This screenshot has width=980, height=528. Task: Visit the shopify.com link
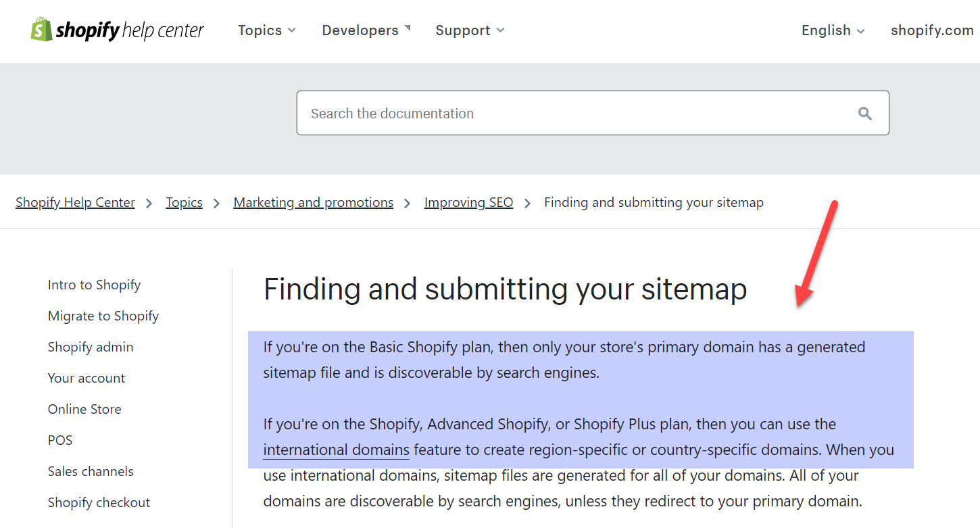pyautogui.click(x=932, y=30)
